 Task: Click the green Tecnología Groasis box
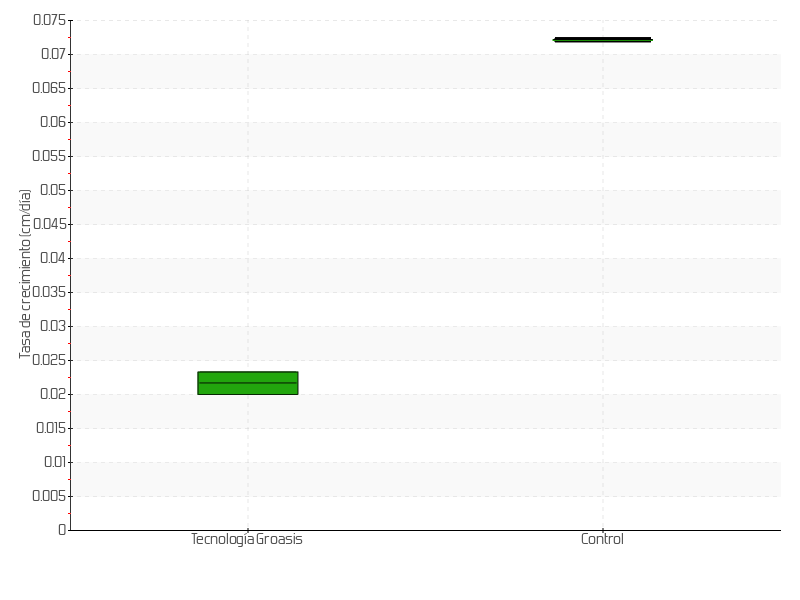point(247,383)
